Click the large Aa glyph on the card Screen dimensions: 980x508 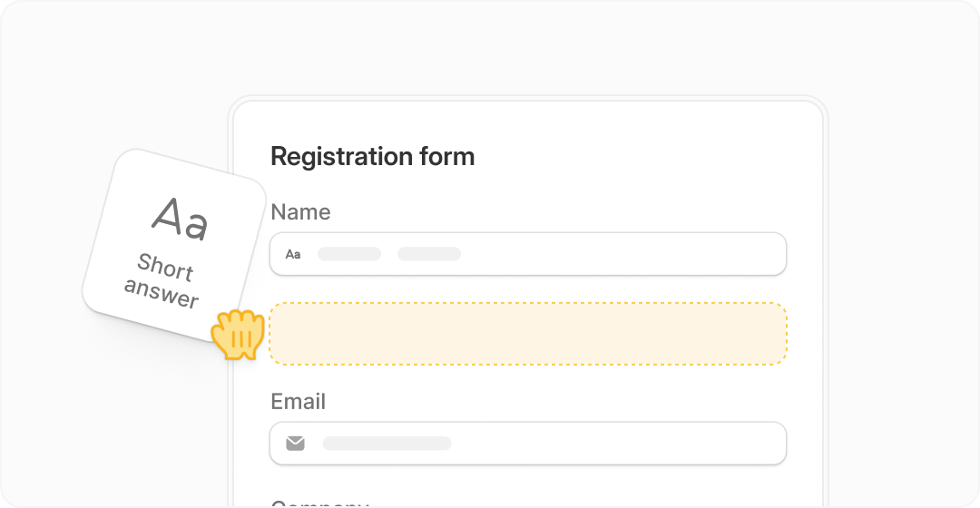point(181,219)
